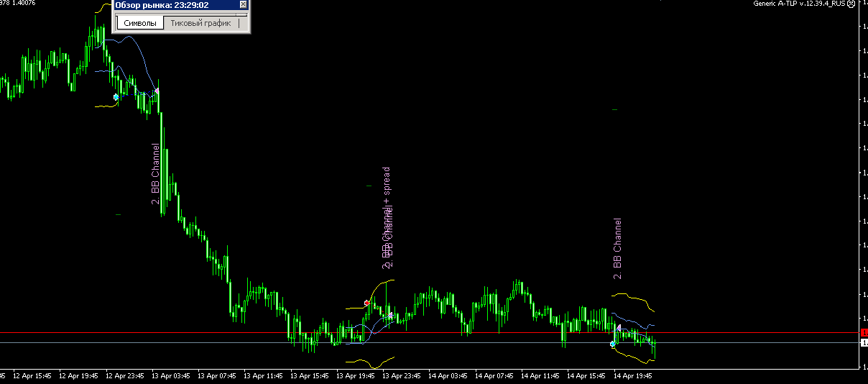Select the cyan trade-open arrow near 12 Apr 23:45
This screenshot has height=384, width=868.
point(116,96)
